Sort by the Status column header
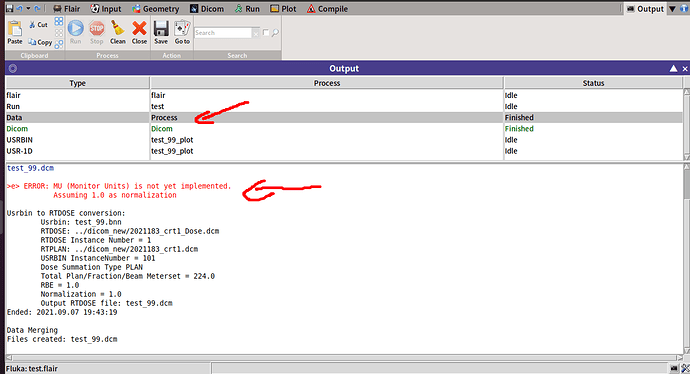 [593, 83]
